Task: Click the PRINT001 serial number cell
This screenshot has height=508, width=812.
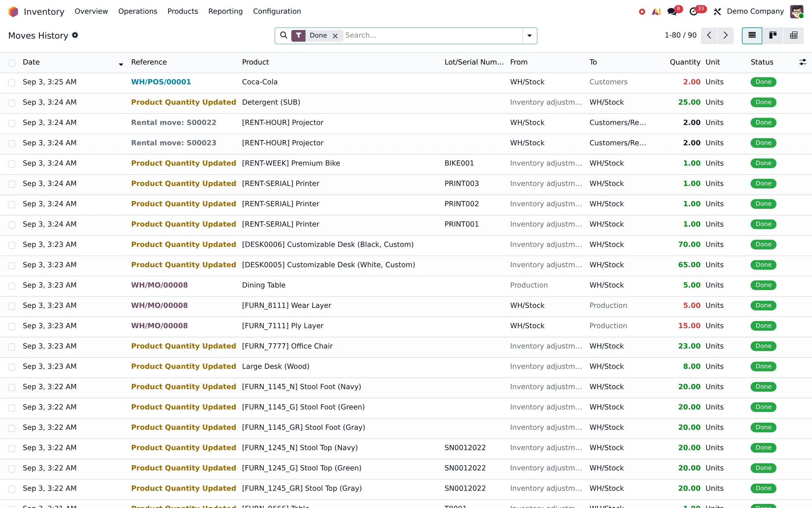Action: pyautogui.click(x=461, y=224)
